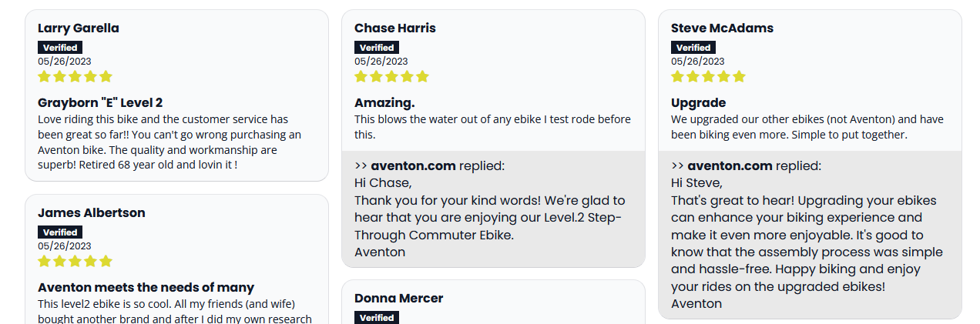Click Donna Mercer's Verified badge
980x324 pixels.
pos(377,317)
